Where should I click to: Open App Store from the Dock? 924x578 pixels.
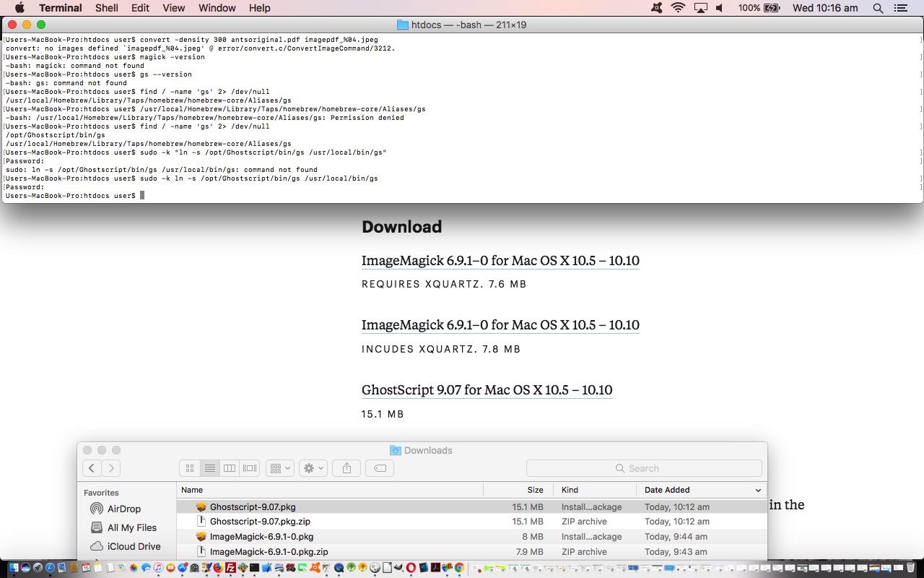(182, 568)
